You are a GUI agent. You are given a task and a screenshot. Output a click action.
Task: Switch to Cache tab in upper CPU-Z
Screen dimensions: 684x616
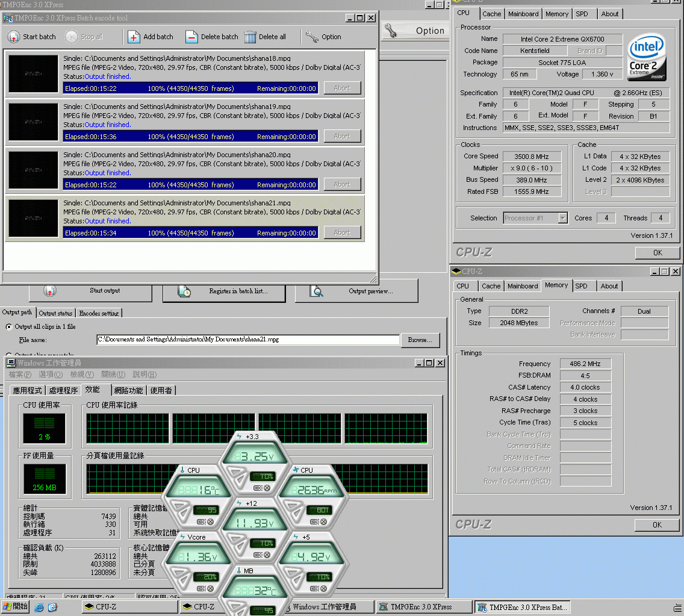491,14
